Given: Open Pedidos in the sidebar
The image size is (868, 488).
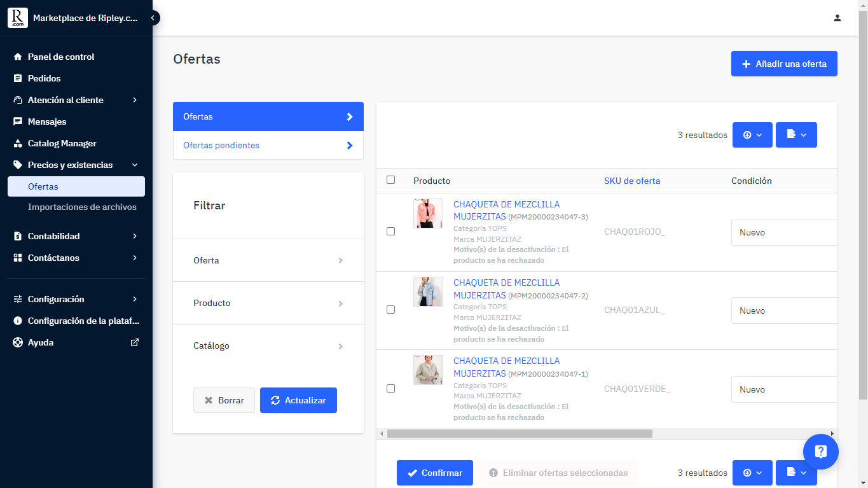Looking at the screenshot, I should 44,78.
